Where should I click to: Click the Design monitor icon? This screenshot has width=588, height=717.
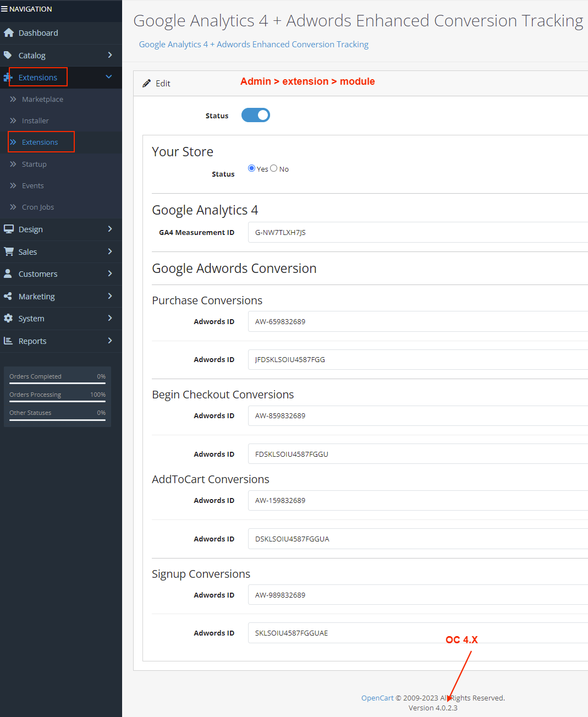click(x=8, y=229)
